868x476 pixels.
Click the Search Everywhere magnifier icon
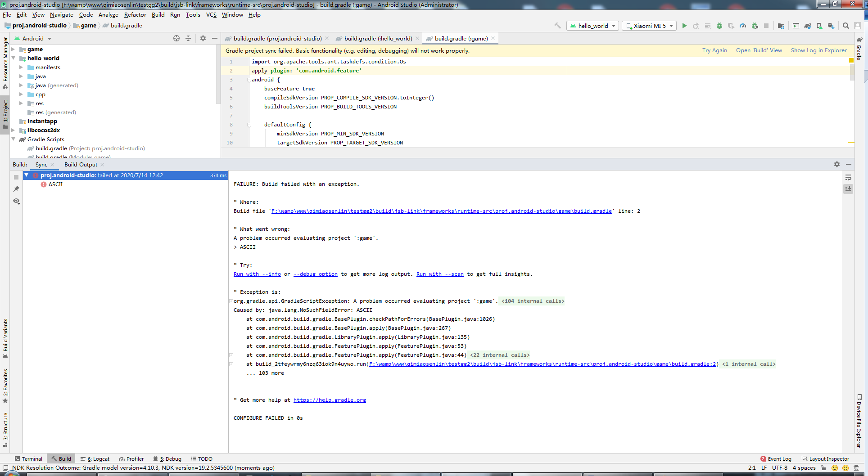point(846,26)
